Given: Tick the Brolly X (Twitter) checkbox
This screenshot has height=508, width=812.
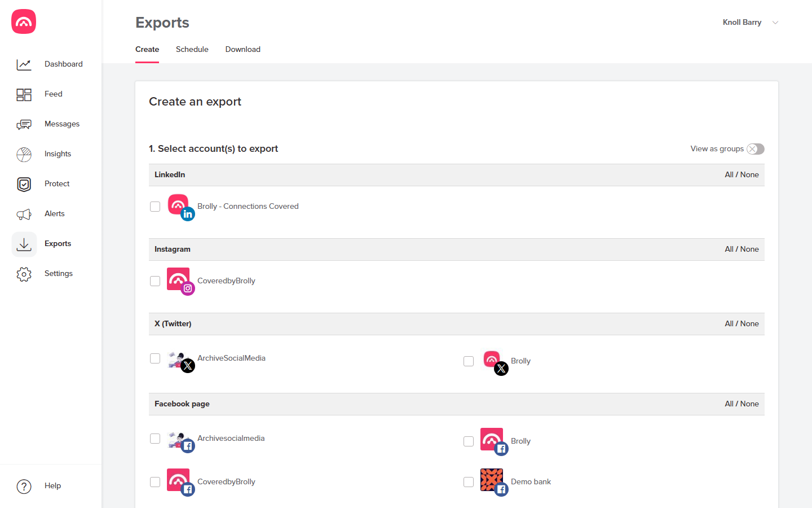Looking at the screenshot, I should tap(469, 361).
